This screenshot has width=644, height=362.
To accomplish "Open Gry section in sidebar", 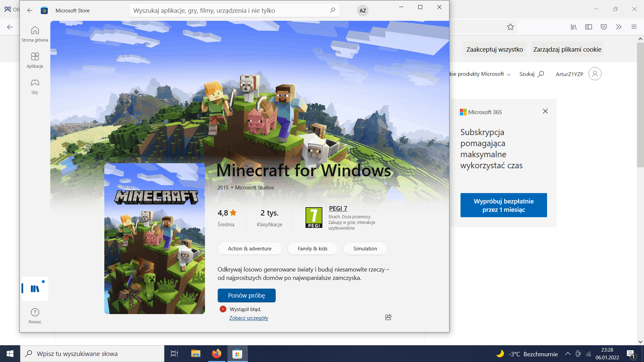I will click(35, 86).
